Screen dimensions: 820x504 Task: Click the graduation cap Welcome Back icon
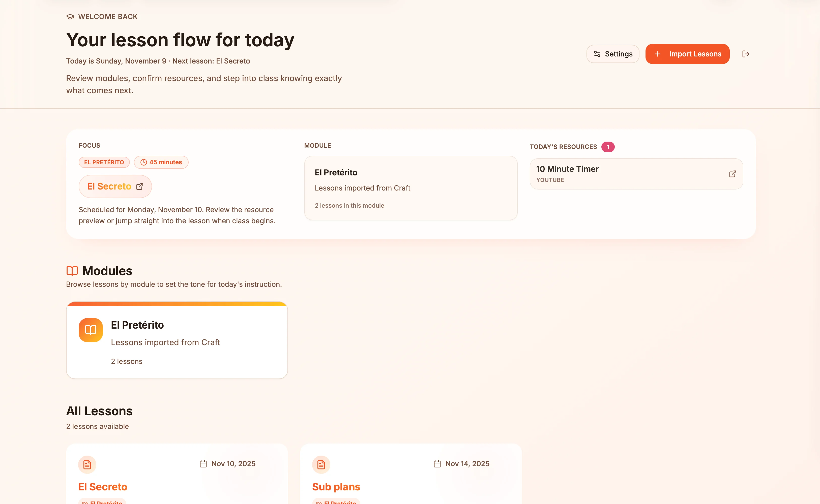coord(70,17)
